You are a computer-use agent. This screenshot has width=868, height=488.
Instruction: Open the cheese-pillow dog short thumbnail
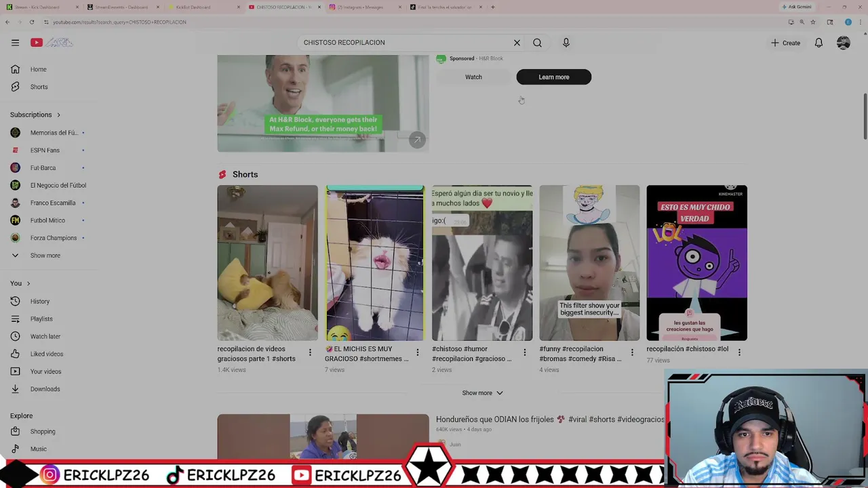(267, 263)
